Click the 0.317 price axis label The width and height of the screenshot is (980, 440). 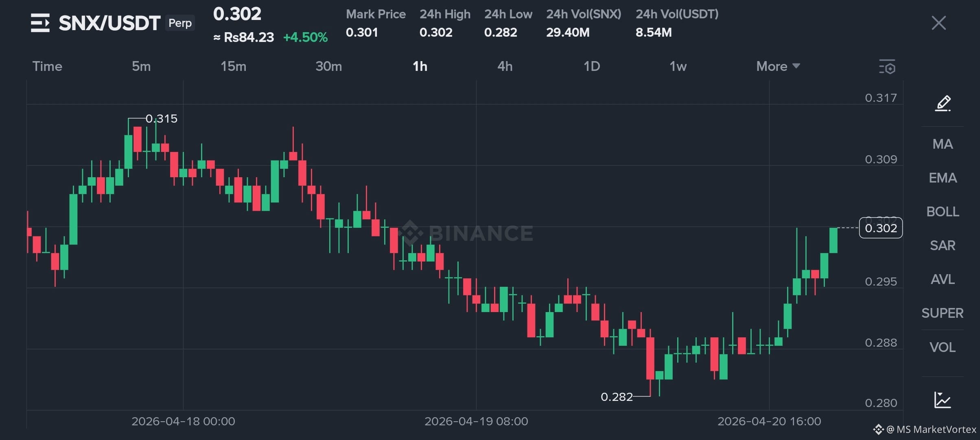click(x=881, y=98)
